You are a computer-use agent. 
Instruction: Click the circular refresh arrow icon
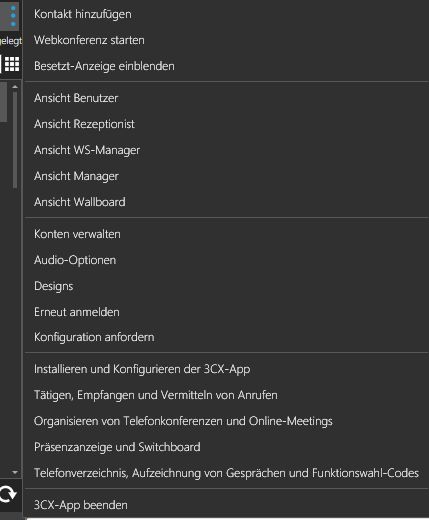point(8,494)
